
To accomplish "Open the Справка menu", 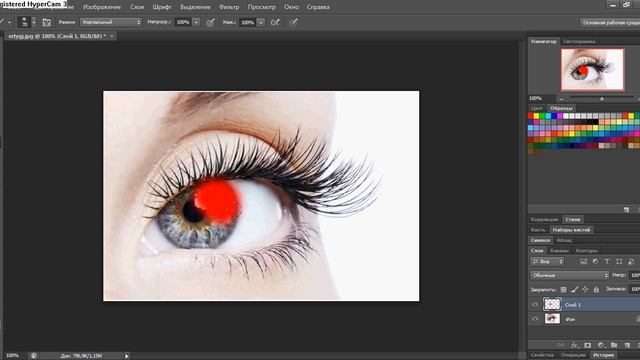I will coord(318,7).
